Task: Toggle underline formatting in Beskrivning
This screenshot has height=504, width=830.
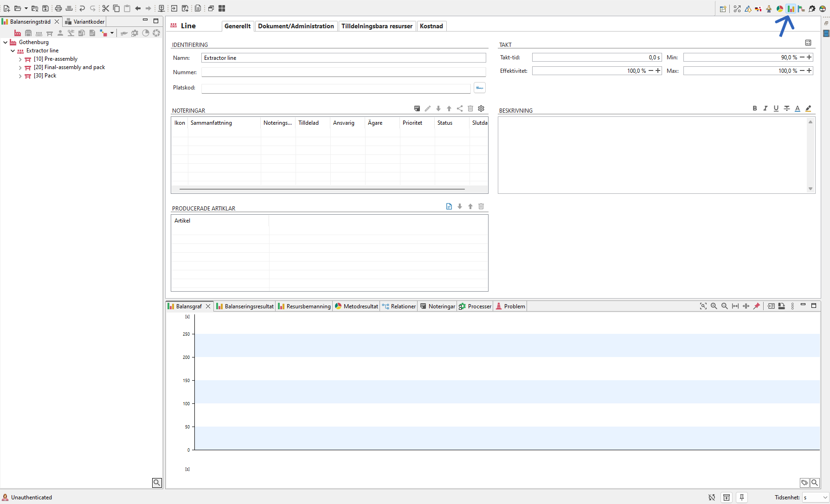Action: point(776,108)
